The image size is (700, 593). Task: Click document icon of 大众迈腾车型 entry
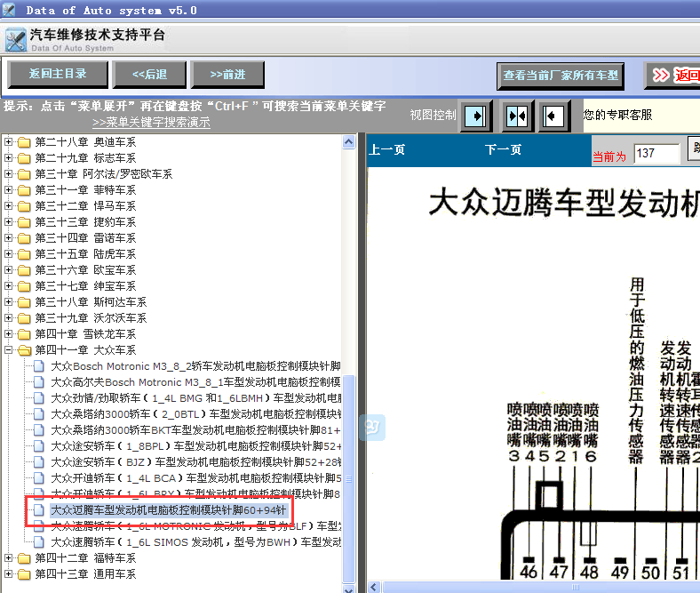point(39,510)
